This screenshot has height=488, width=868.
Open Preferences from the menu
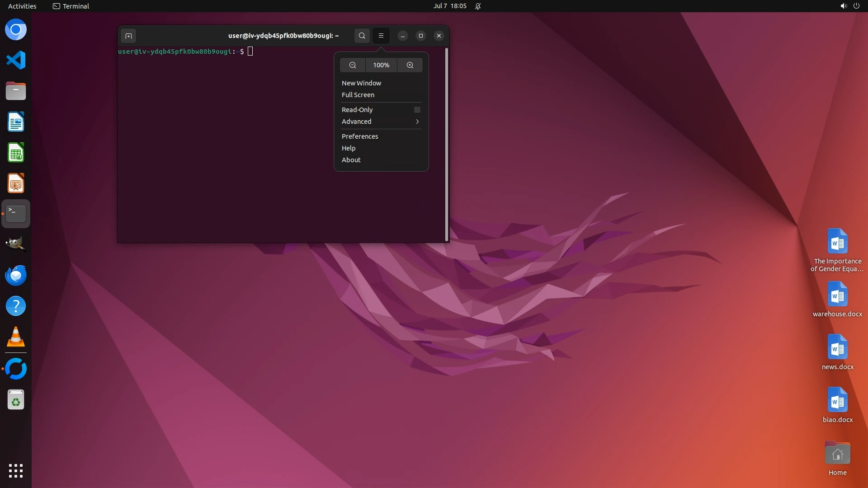[359, 136]
